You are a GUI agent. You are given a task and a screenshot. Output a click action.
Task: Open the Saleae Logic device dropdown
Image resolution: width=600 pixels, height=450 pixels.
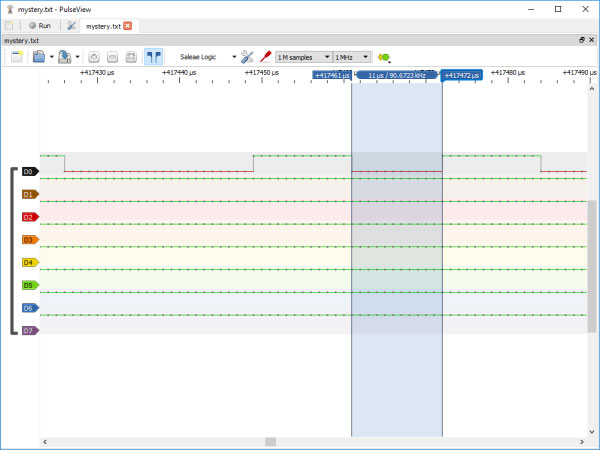[x=208, y=57]
